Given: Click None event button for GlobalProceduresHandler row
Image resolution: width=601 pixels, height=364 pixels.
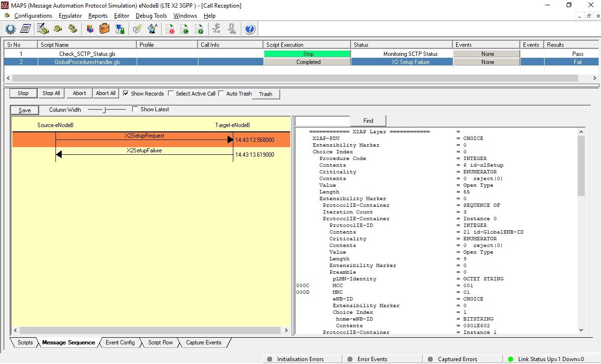Looking at the screenshot, I should [x=487, y=62].
